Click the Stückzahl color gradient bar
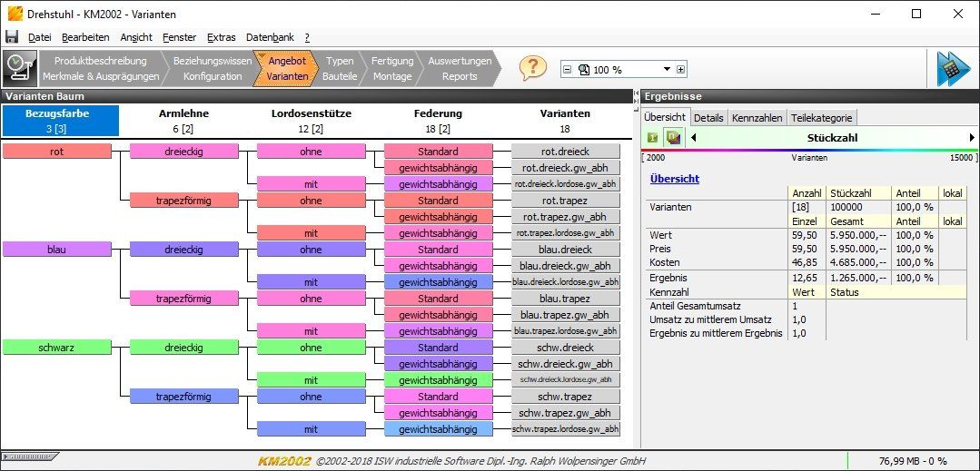 (808, 151)
